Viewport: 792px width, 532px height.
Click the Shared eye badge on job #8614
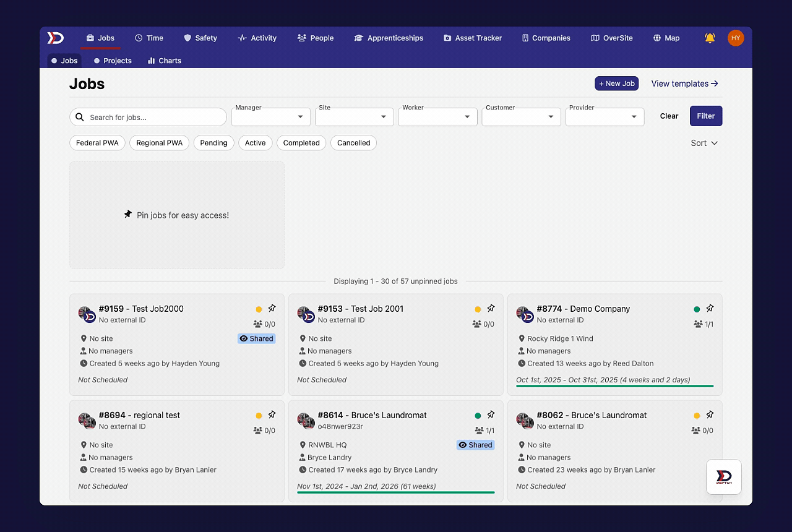click(x=475, y=445)
